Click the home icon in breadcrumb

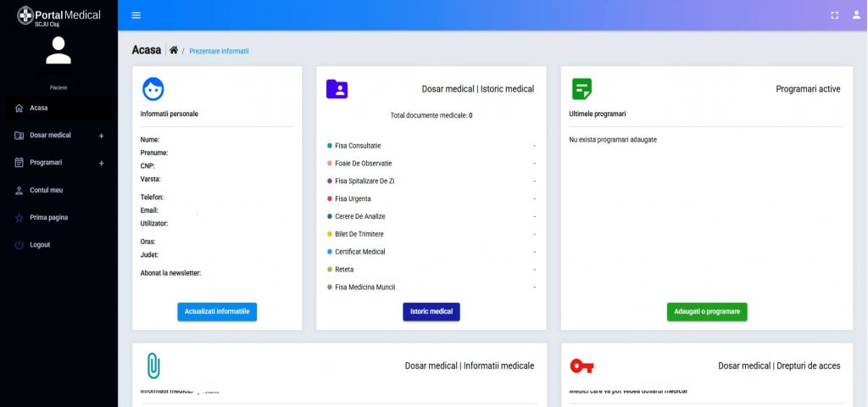click(174, 51)
